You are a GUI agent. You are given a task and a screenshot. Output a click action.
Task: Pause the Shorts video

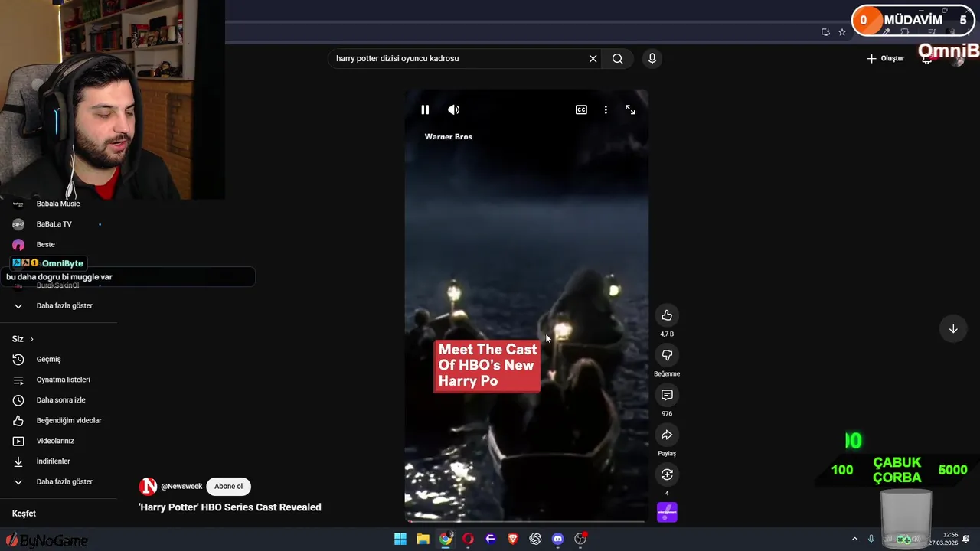pos(425,109)
